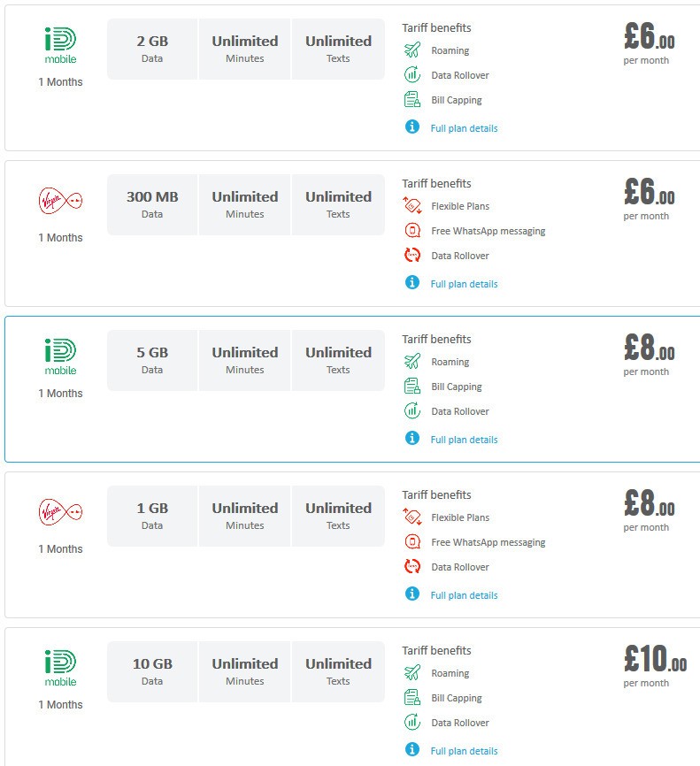
Task: Open Full plan details for the 300 MB Virgin plan
Action: click(464, 283)
